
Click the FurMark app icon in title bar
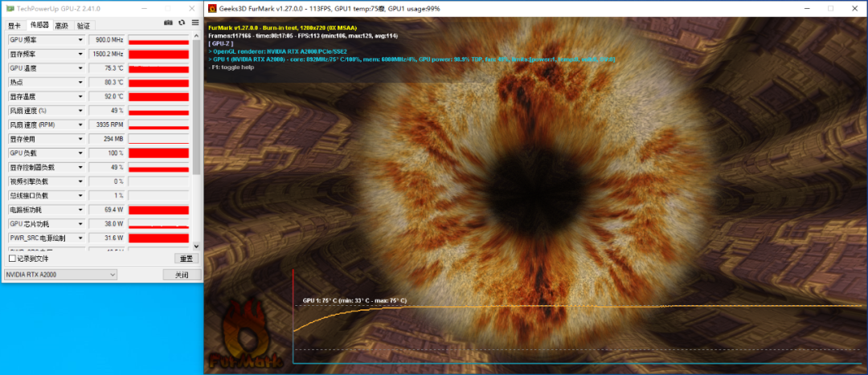(212, 8)
